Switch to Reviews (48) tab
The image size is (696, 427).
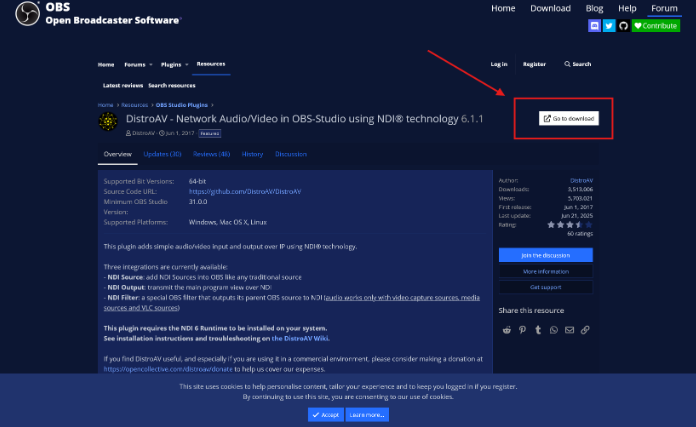click(x=211, y=154)
